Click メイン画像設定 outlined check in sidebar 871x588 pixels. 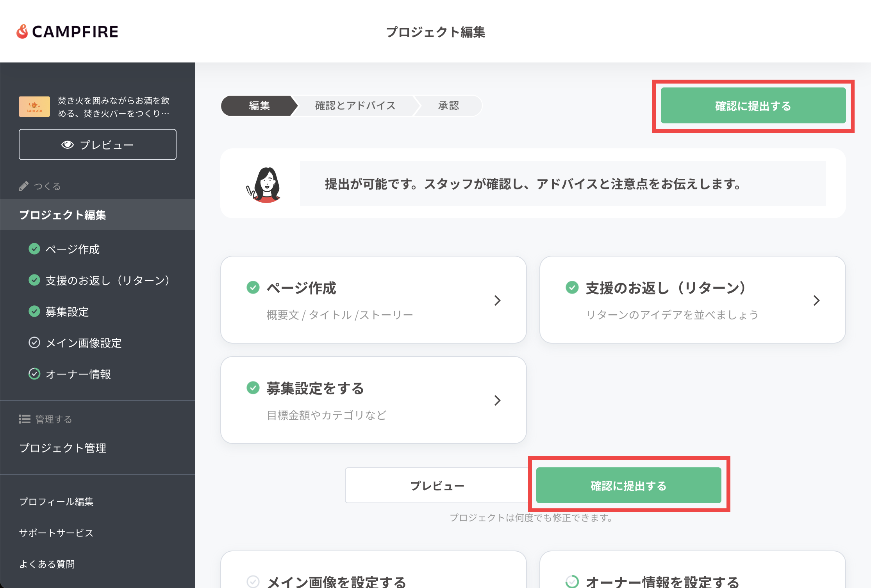[34, 342]
